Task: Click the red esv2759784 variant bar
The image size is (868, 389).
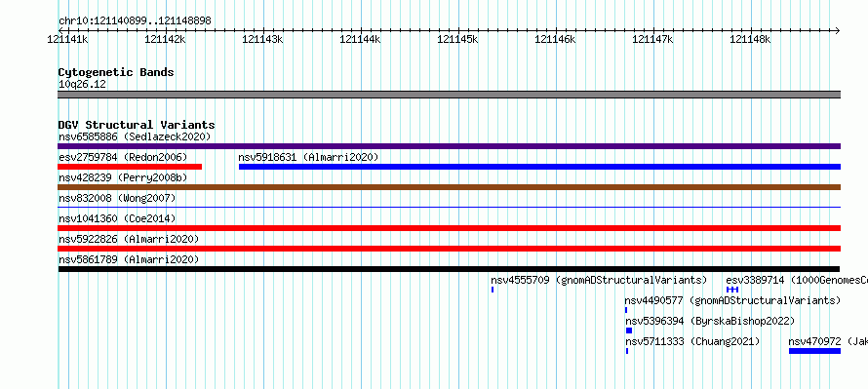Action: (x=130, y=167)
